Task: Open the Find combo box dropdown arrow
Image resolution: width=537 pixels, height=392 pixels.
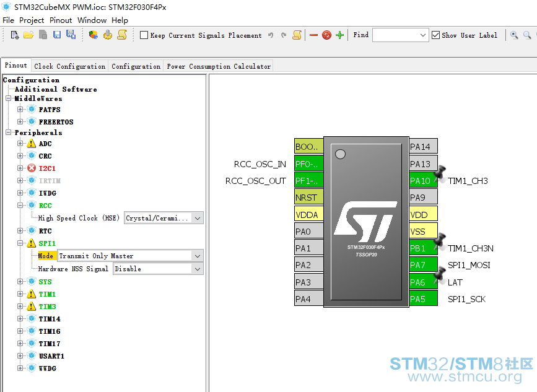Action: pos(423,35)
